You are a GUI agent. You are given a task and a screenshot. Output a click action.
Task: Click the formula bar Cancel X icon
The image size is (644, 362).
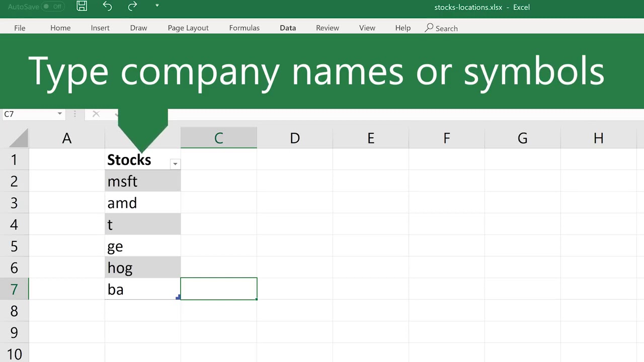(x=96, y=114)
